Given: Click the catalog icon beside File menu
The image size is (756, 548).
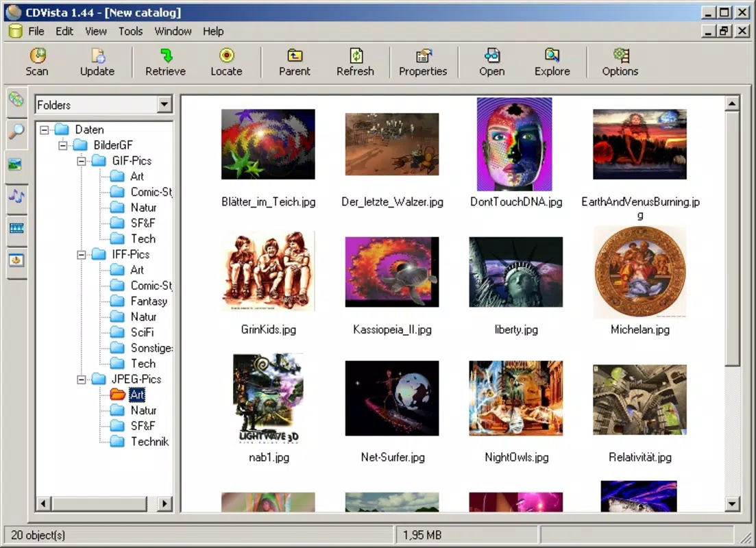Looking at the screenshot, I should tap(16, 32).
